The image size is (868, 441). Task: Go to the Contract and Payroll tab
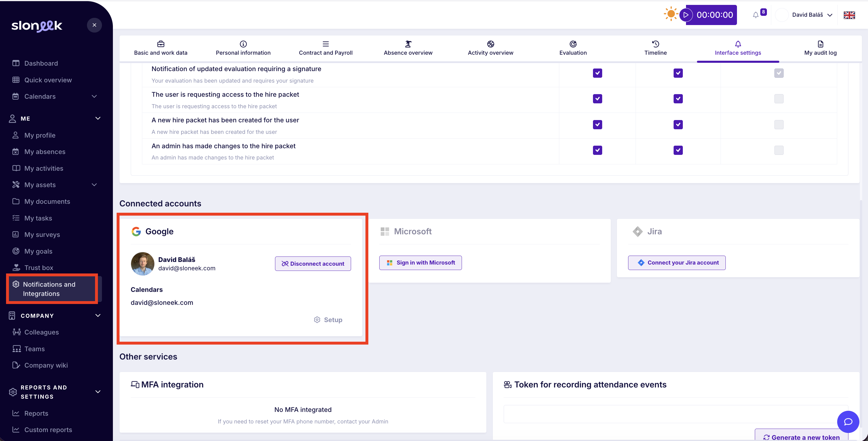click(325, 49)
